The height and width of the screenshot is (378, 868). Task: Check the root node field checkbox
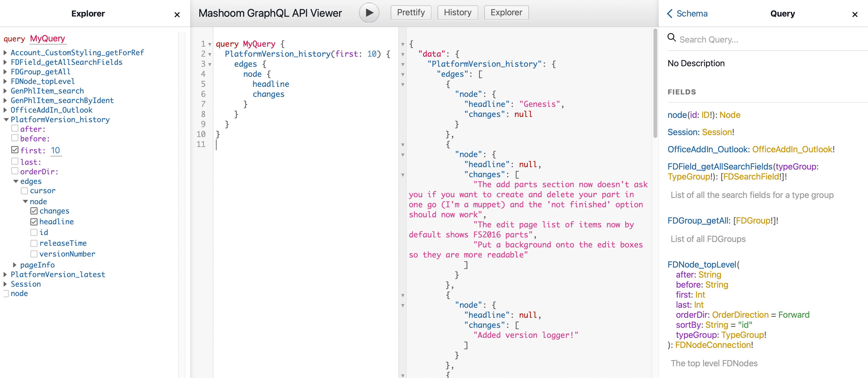pos(6,293)
